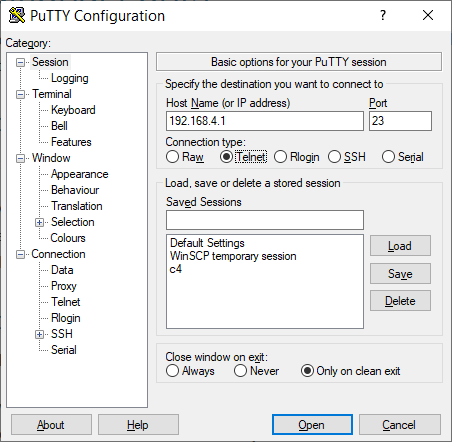
Task: Collapse the Terminal category
Action: (20, 95)
